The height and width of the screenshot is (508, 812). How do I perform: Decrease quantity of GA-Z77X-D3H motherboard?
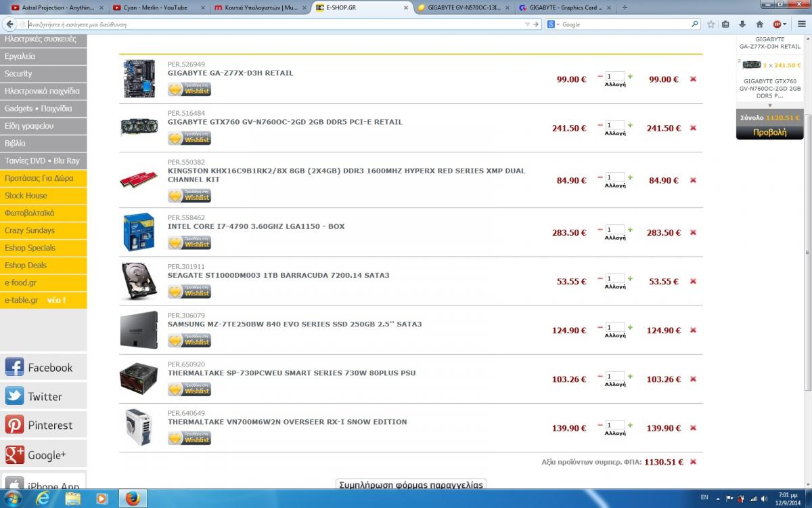pyautogui.click(x=600, y=77)
